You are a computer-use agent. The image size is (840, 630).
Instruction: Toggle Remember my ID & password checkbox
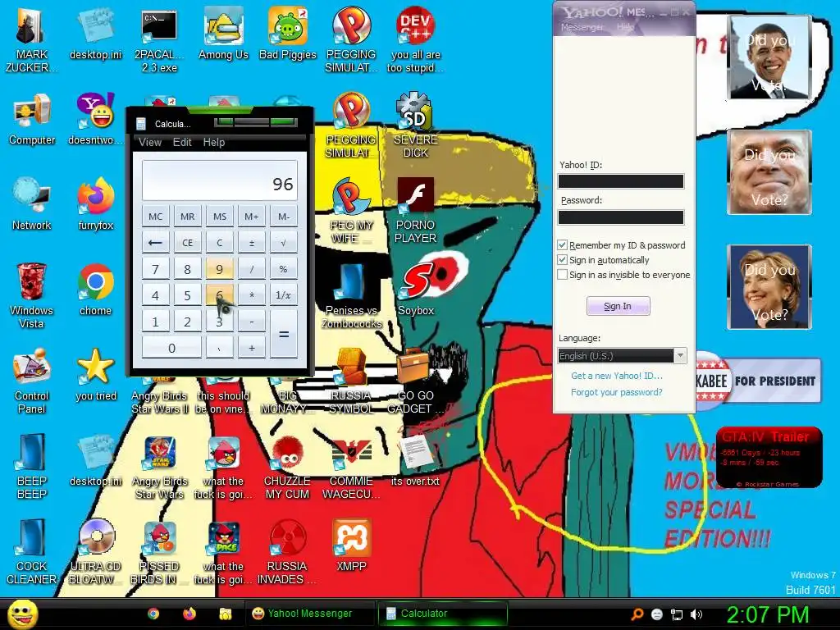click(x=563, y=245)
